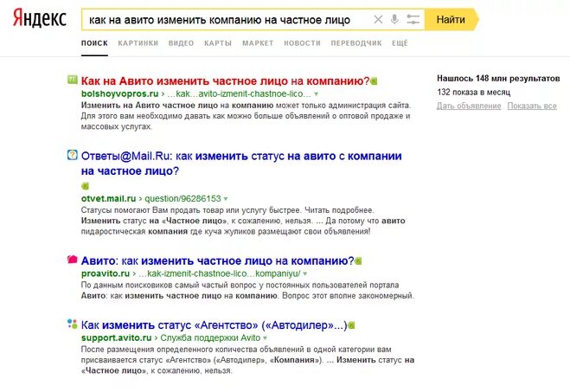Image resolution: width=570 pixels, height=392 pixels.
Task: Click the proavito.ru domain link
Action: coord(106,273)
